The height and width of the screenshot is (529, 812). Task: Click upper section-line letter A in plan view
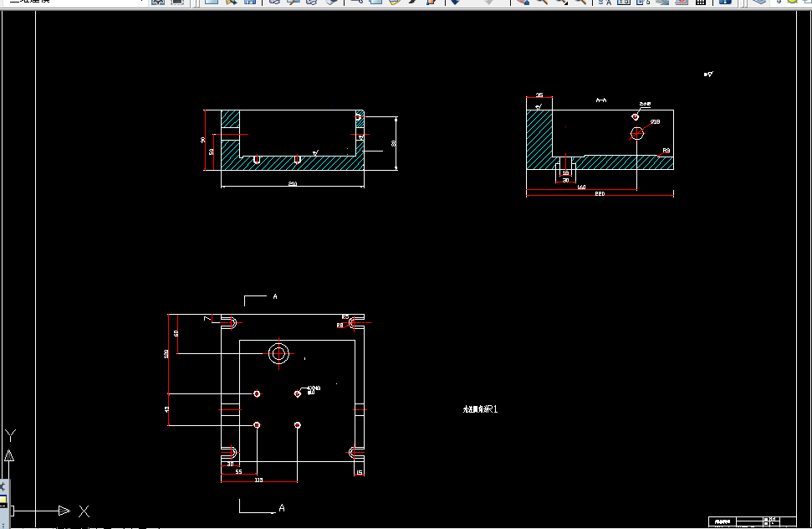tap(275, 296)
